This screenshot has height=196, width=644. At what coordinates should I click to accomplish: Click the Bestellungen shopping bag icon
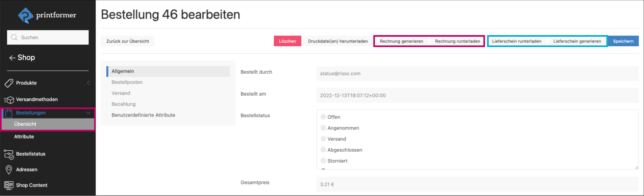tap(8, 113)
